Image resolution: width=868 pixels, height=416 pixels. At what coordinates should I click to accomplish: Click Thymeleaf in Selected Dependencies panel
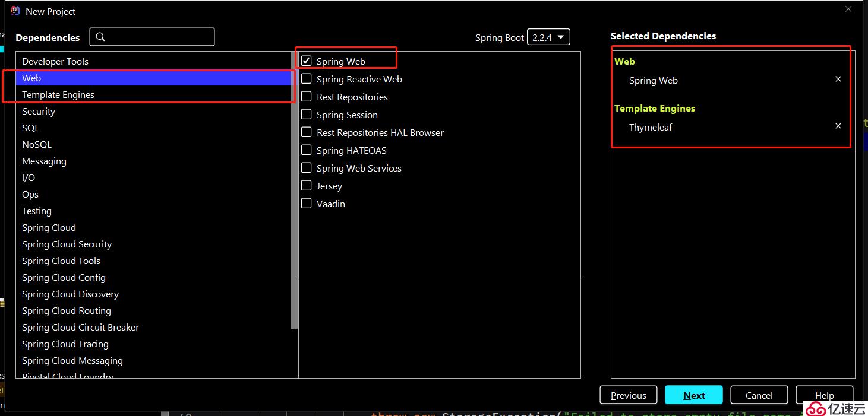click(651, 127)
